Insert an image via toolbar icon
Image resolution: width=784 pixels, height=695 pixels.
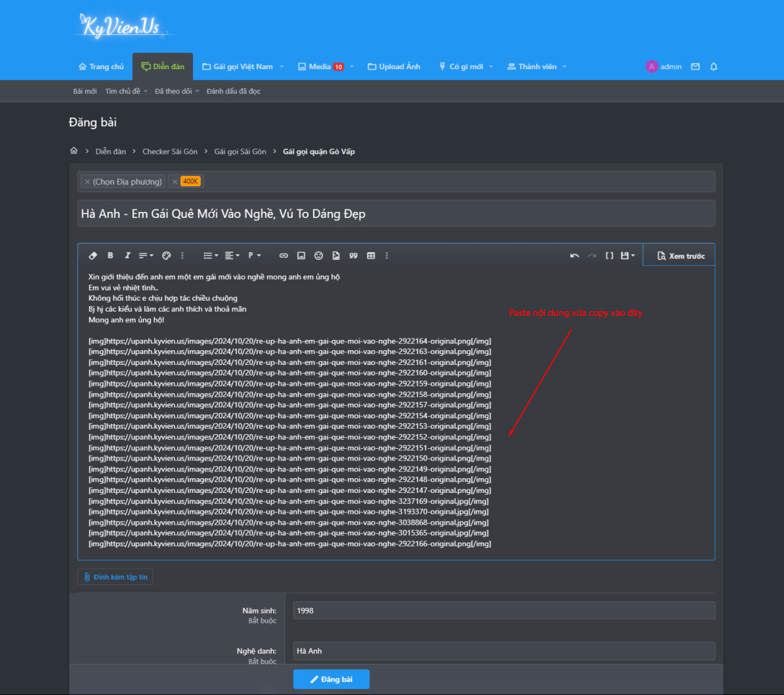(301, 255)
